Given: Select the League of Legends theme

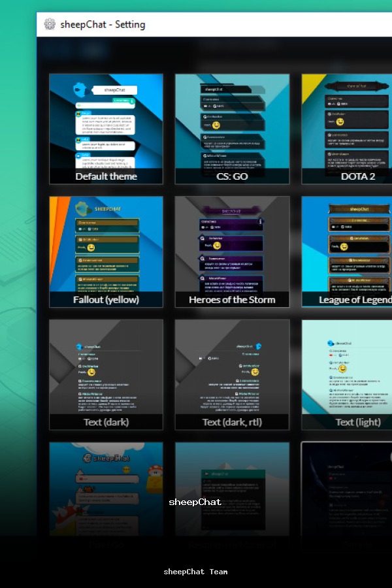Looking at the screenshot, I should [347, 252].
